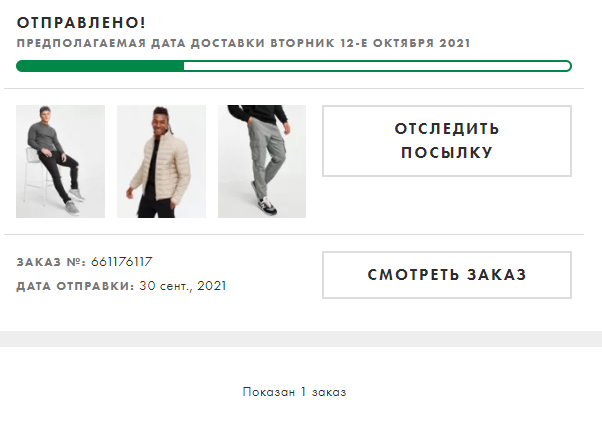Screen dimensions: 602x427
Task: Click the empty part of delivery progress bar
Action: [376, 66]
